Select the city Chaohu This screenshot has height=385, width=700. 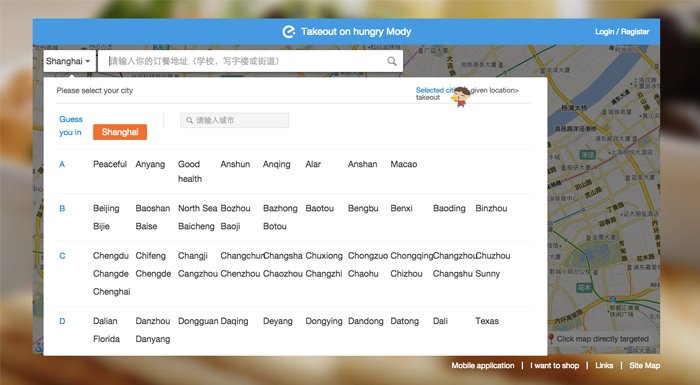[363, 273]
